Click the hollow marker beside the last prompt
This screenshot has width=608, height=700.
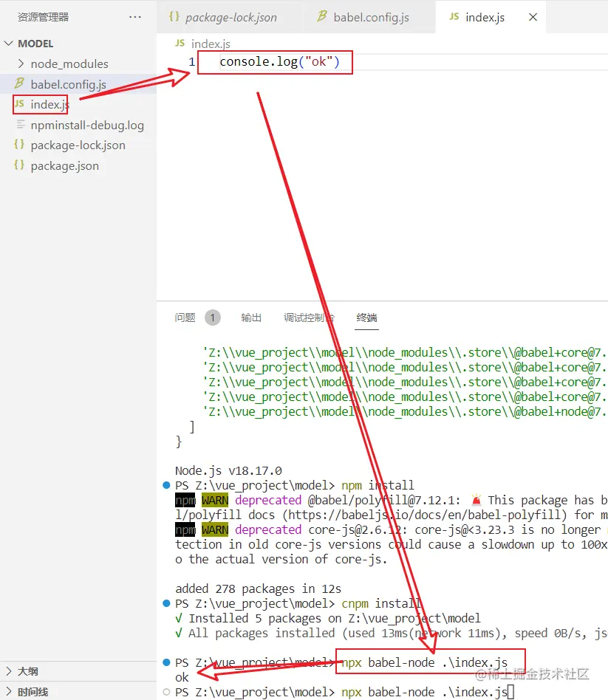(x=166, y=692)
